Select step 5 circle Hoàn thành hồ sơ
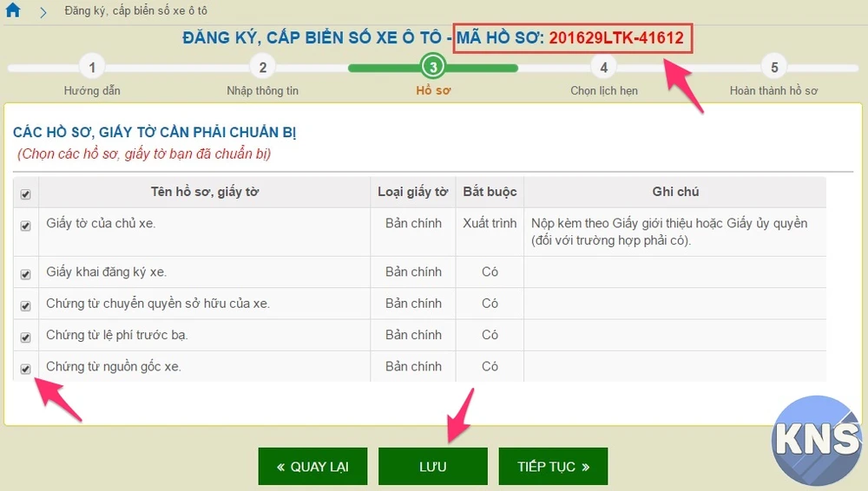 click(774, 68)
